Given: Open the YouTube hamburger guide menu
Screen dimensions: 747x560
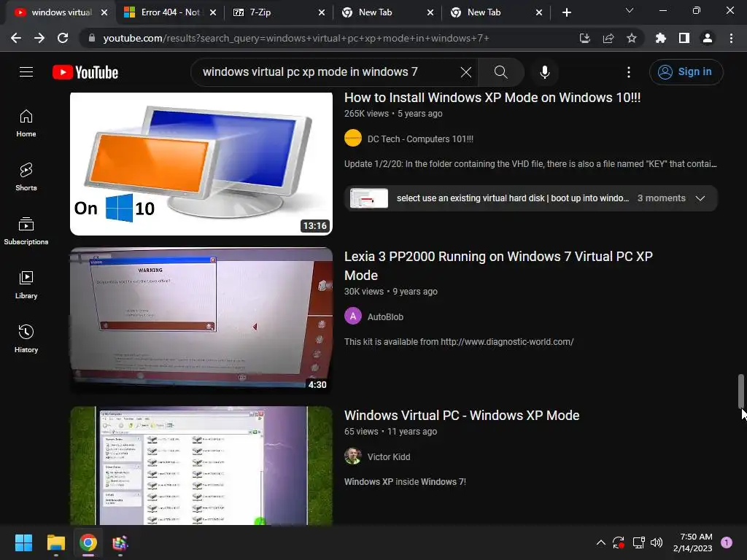Looking at the screenshot, I should tap(26, 72).
